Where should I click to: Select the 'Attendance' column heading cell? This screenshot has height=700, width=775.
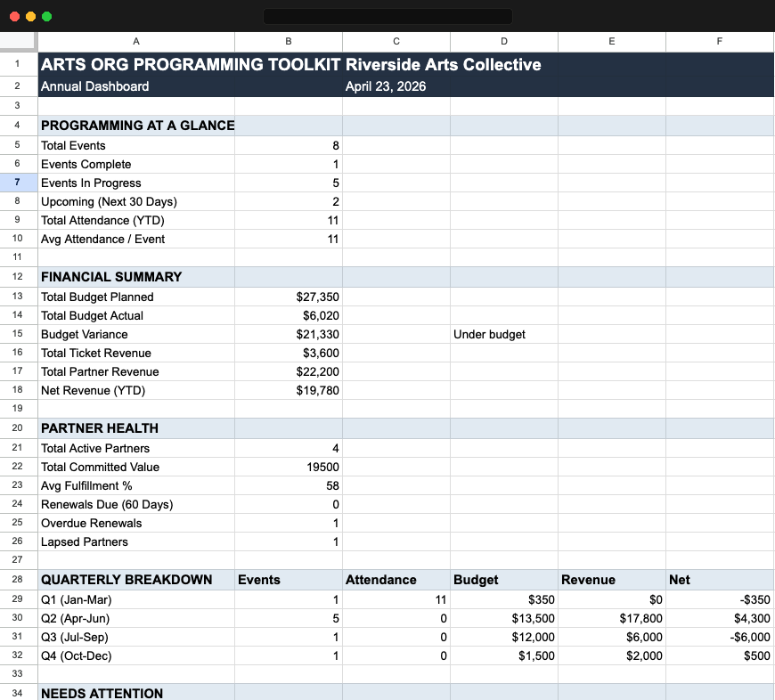396,580
